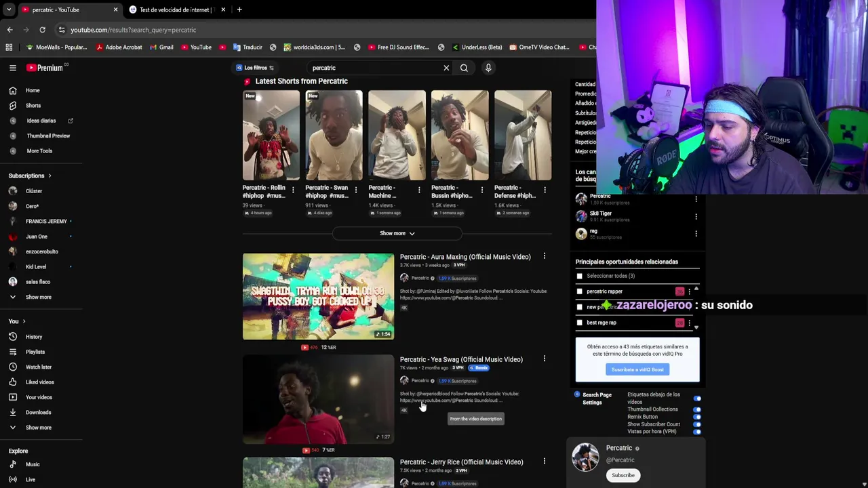The height and width of the screenshot is (488, 868).
Task: Open options for Yea Swag video
Action: coord(544,359)
